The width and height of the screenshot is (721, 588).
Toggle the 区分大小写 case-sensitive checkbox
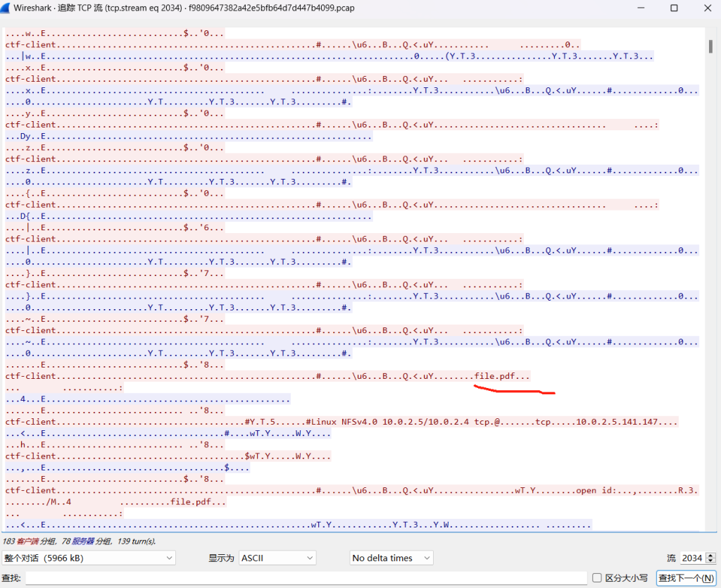point(597,577)
